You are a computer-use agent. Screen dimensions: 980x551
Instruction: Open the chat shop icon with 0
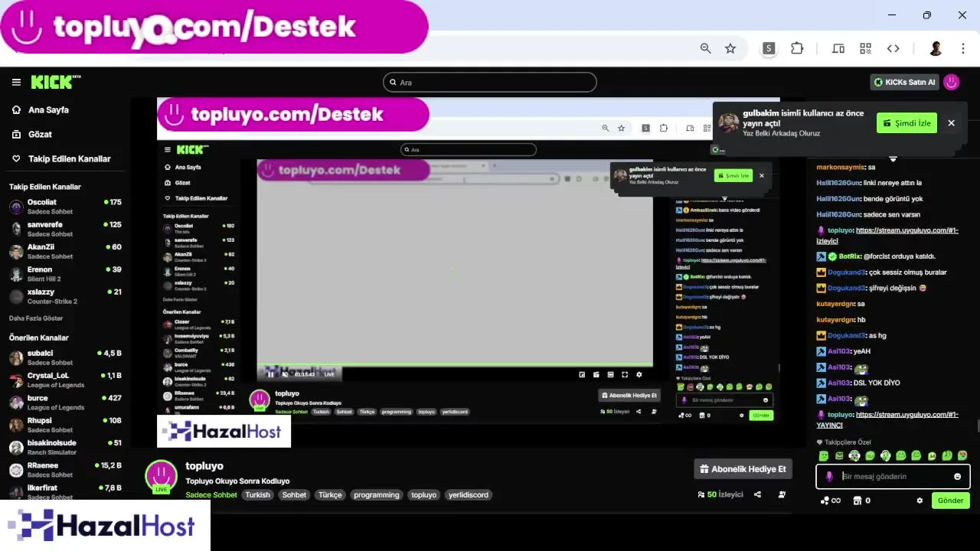pyautogui.click(x=861, y=500)
